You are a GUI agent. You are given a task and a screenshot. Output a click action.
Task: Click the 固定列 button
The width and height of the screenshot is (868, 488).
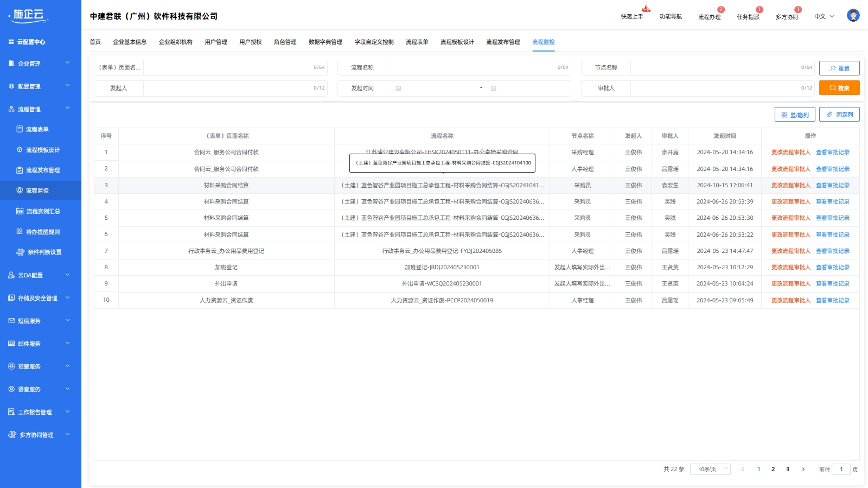tap(839, 115)
